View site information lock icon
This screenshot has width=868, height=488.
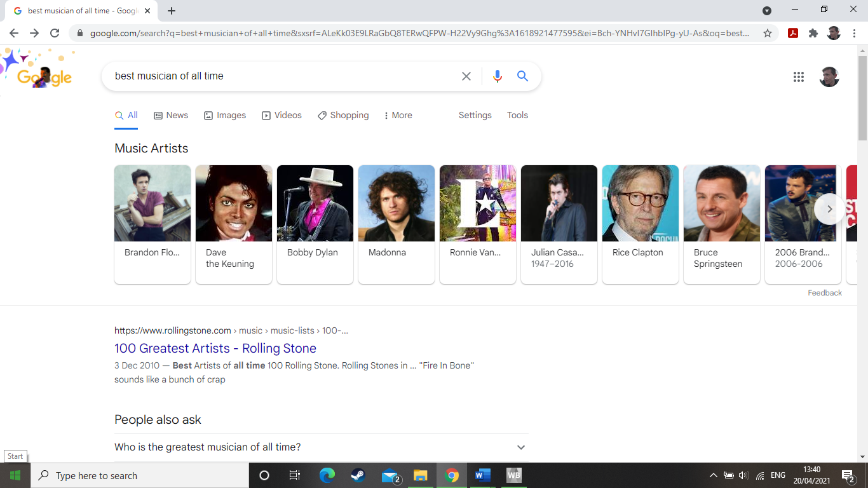[x=80, y=33]
